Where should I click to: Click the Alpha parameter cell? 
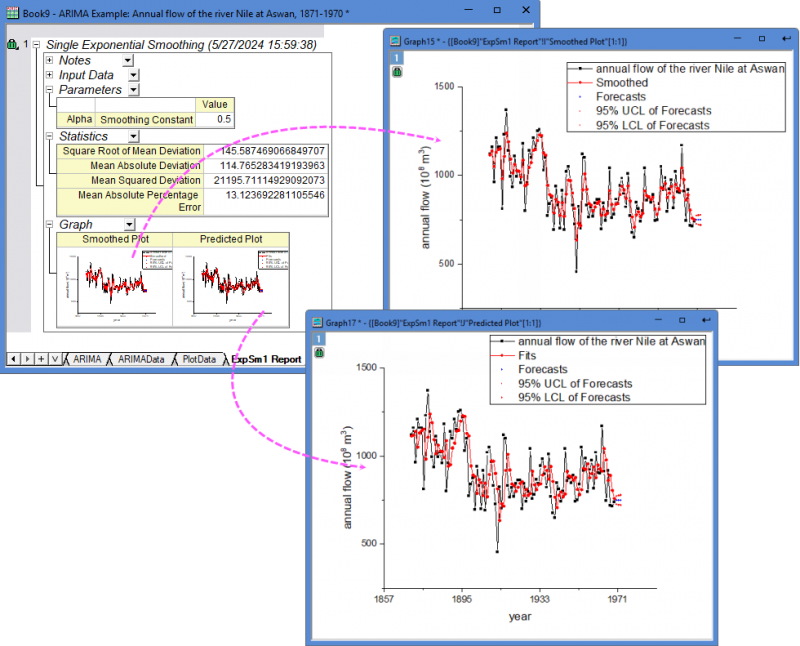coord(76,119)
